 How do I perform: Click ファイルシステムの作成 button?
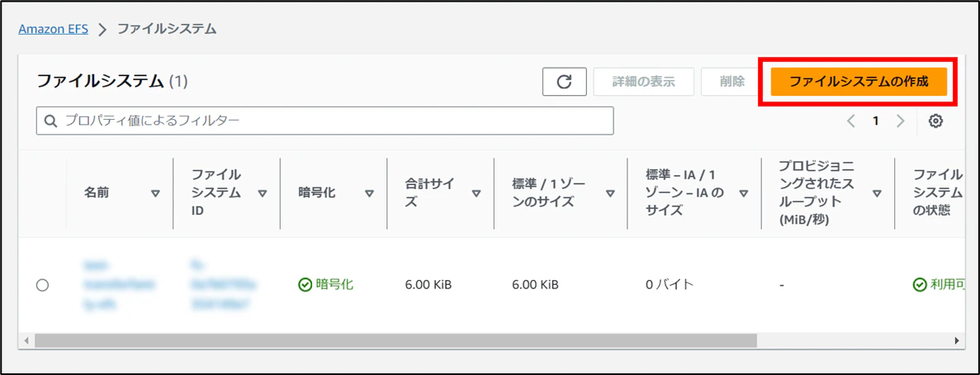(859, 82)
